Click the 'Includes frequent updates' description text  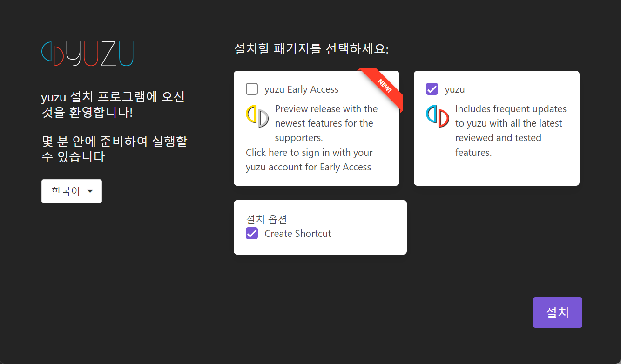(511, 130)
